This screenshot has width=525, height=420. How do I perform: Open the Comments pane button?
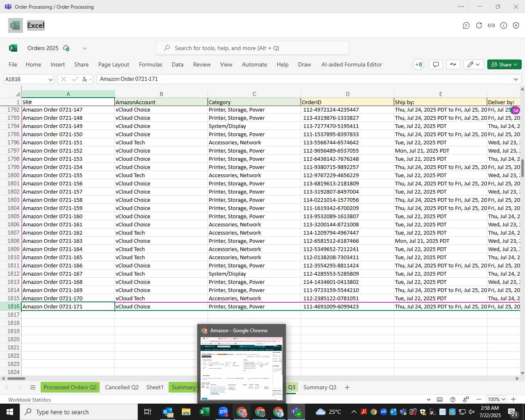click(436, 64)
